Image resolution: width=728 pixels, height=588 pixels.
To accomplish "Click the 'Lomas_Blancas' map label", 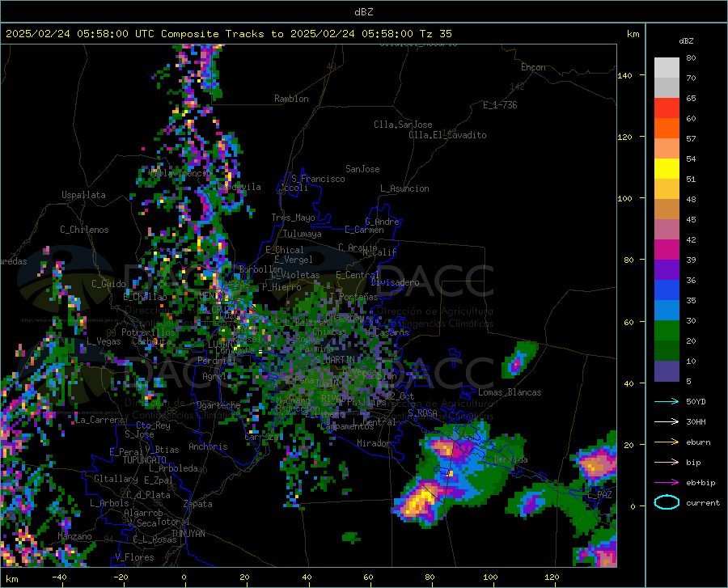I will pyautogui.click(x=510, y=392).
